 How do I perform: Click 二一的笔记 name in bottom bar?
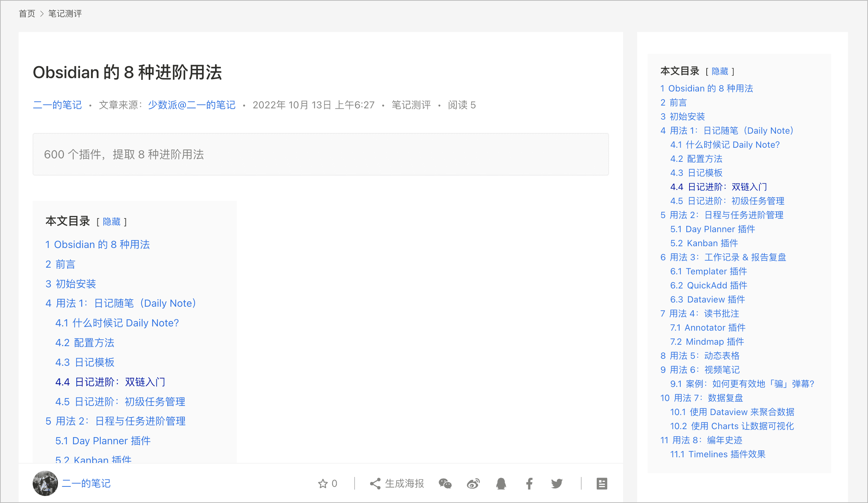[86, 483]
